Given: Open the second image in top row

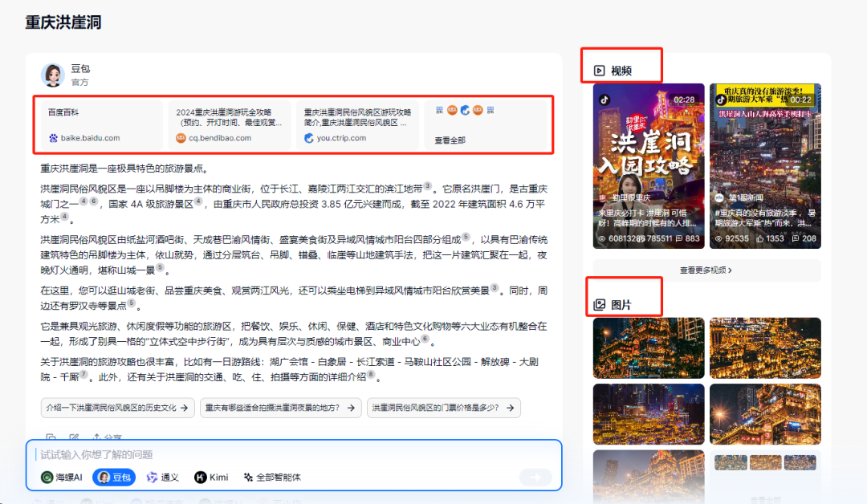Looking at the screenshot, I should (x=765, y=348).
